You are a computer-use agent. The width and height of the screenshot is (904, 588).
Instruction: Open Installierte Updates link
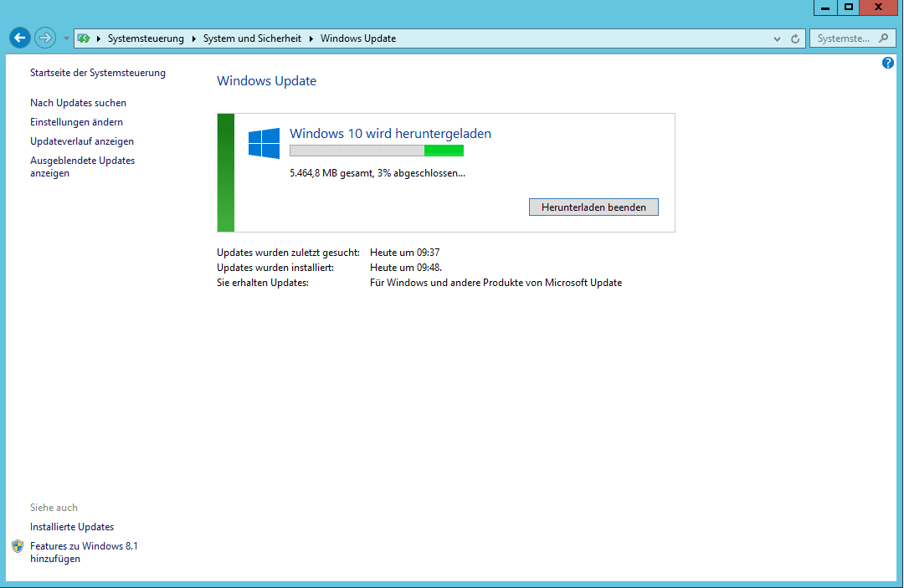click(72, 527)
